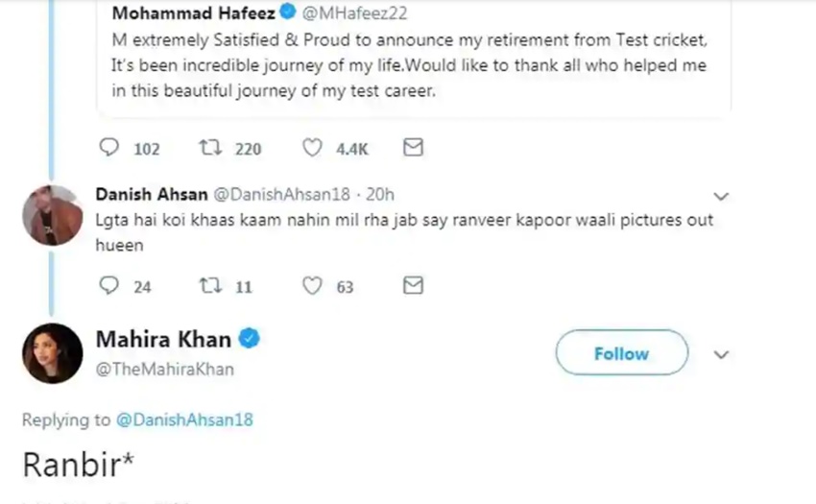This screenshot has width=816, height=504.
Task: Follow Mahira Khan
Action: point(621,353)
